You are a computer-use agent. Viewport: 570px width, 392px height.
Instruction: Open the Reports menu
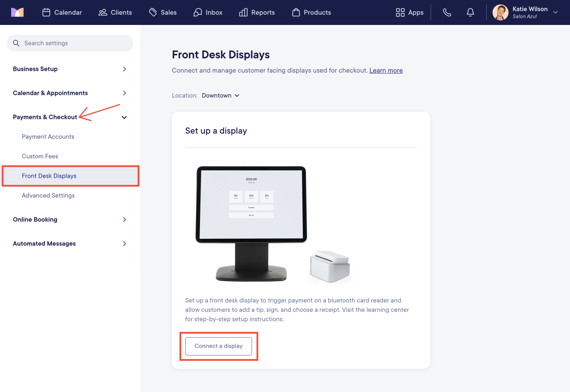[257, 12]
